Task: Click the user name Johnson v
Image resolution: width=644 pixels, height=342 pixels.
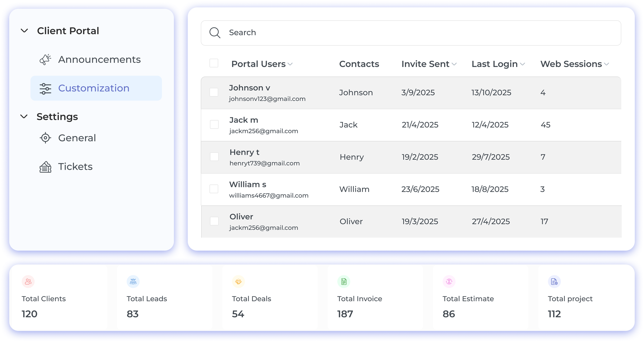Action: pyautogui.click(x=249, y=88)
